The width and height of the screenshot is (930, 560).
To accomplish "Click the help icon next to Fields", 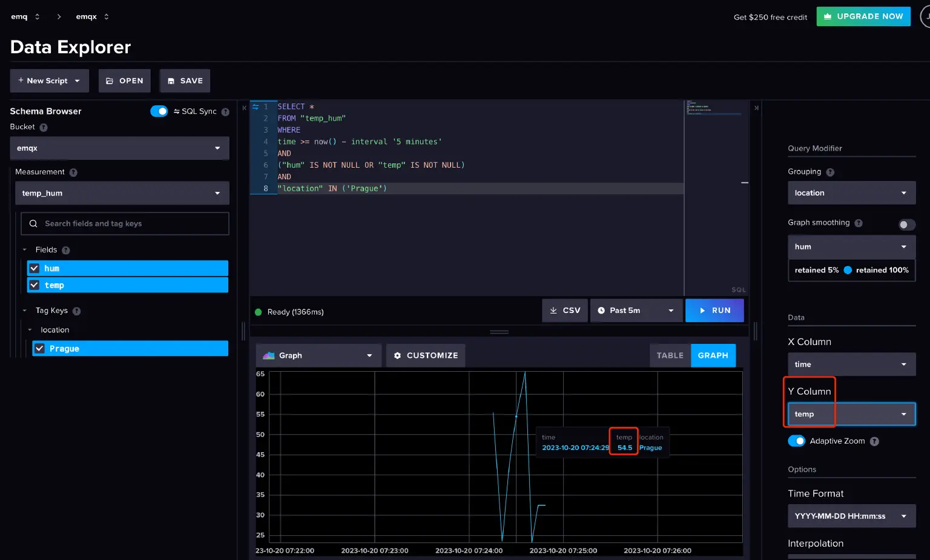I will (66, 250).
